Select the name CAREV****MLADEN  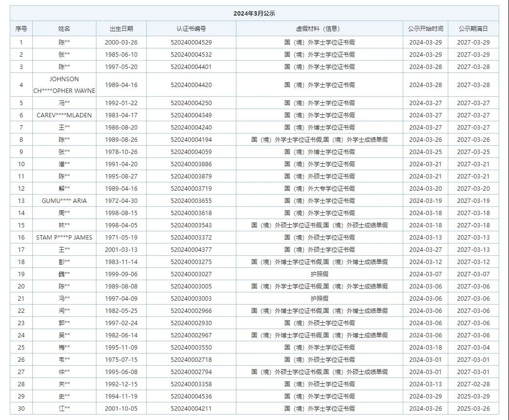64,115
